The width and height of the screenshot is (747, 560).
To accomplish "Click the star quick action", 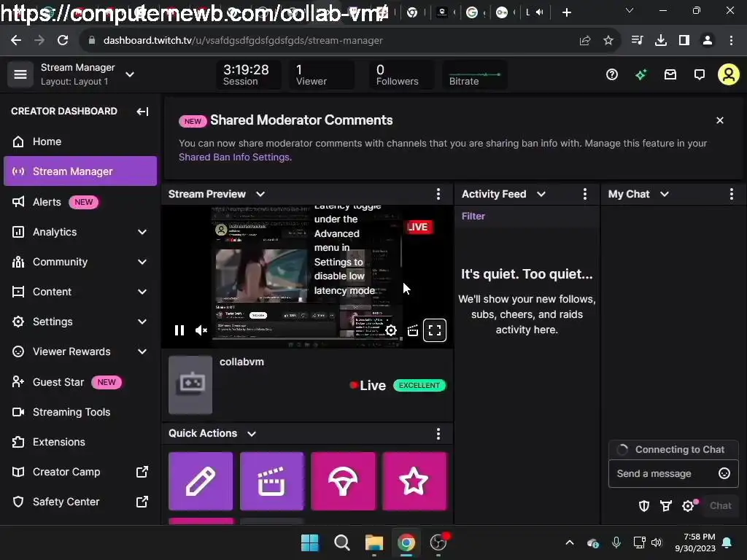I will (x=414, y=481).
